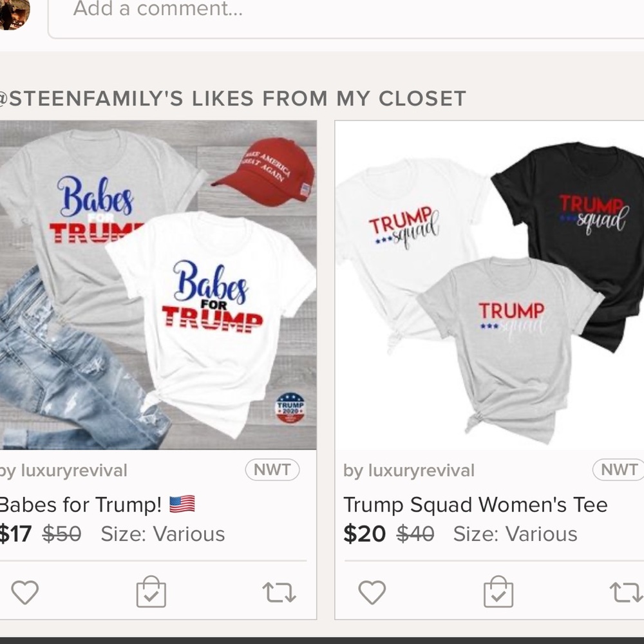Click NWT badge on Babes for Trump
Image resolution: width=644 pixels, height=644 pixels.
pyautogui.click(x=272, y=470)
